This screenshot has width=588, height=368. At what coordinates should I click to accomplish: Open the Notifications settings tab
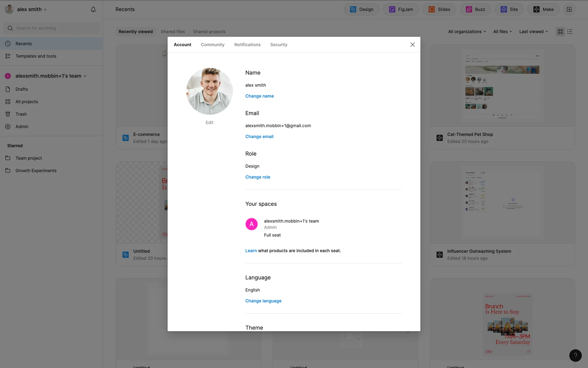coord(247,45)
